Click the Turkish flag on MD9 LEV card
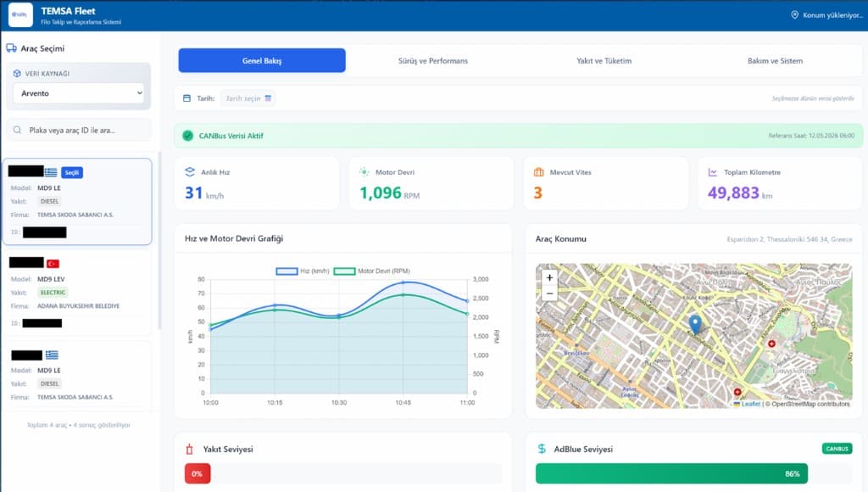 (53, 264)
